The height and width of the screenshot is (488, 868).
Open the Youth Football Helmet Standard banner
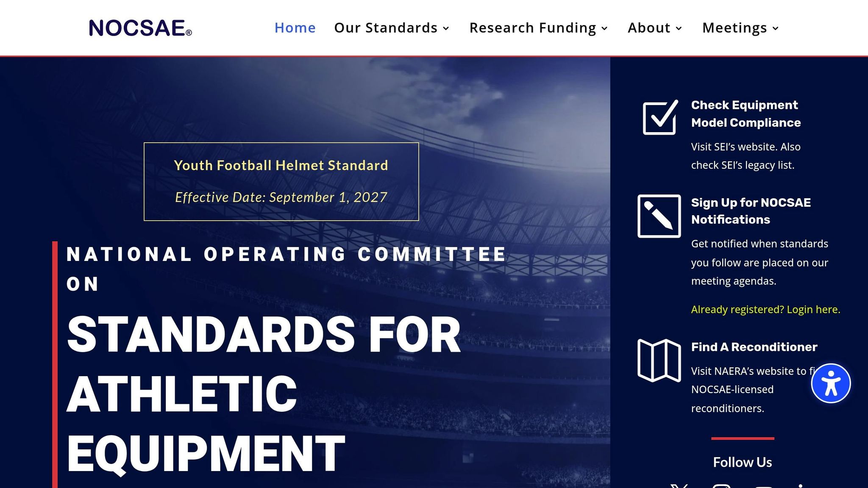coord(281,181)
